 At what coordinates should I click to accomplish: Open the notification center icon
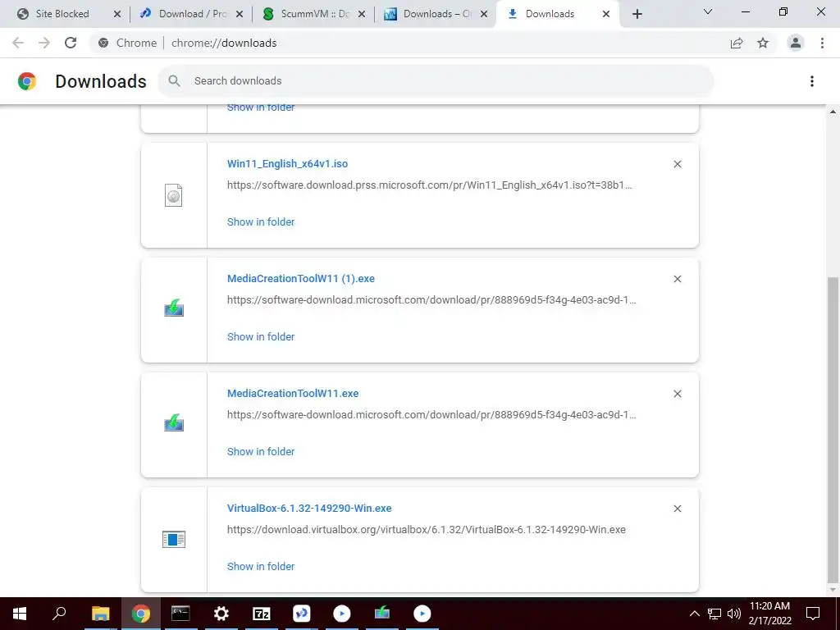point(813,614)
